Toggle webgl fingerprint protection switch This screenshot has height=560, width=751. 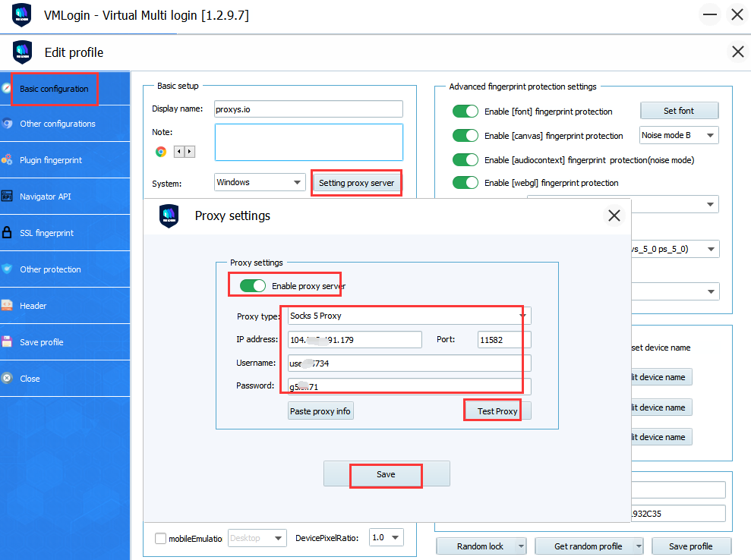click(465, 183)
